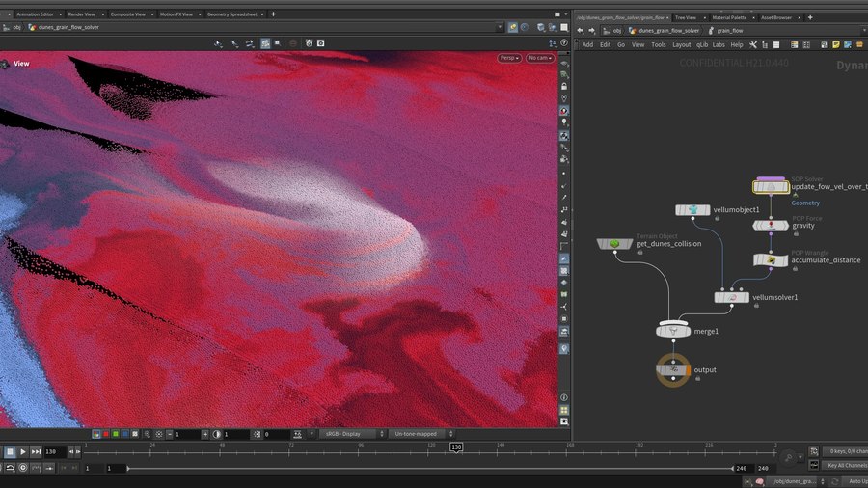Select the merge1 node icon
Screen dimensions: 868x488
(x=672, y=331)
